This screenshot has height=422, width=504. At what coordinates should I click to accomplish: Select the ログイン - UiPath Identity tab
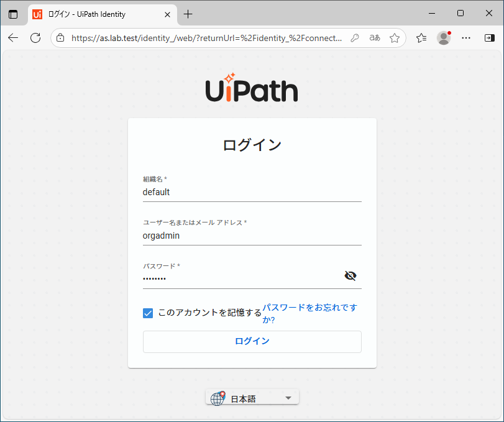[x=103, y=14]
